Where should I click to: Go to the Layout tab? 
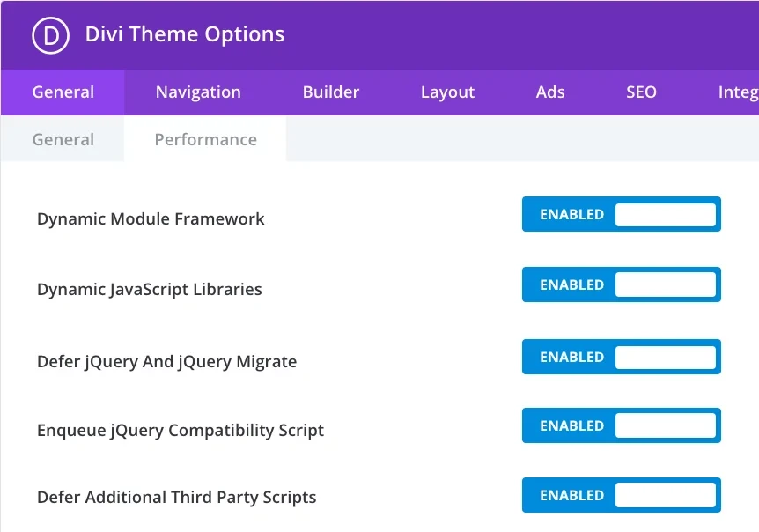(x=447, y=92)
